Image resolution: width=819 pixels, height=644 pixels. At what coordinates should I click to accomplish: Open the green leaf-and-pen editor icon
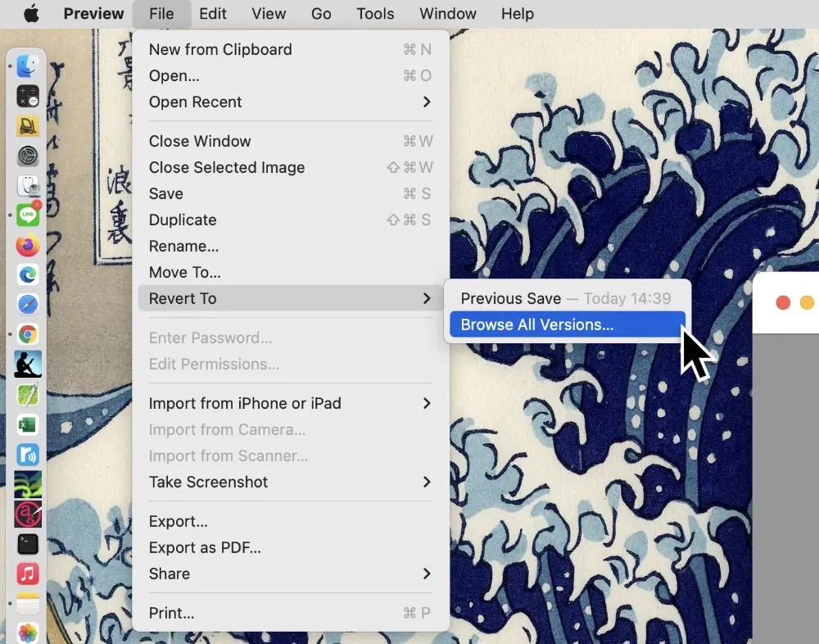[x=27, y=395]
